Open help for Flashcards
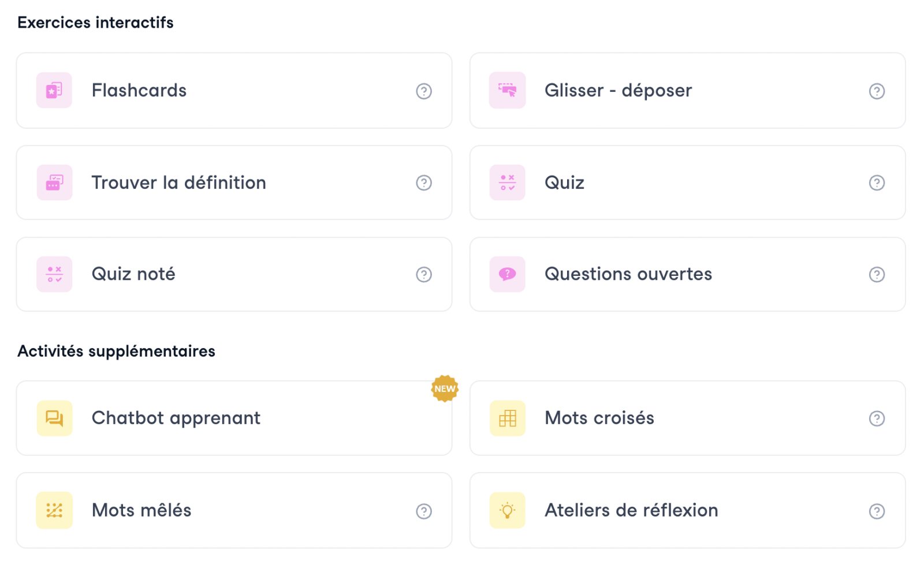Screen dimensions: 924x576 [424, 91]
